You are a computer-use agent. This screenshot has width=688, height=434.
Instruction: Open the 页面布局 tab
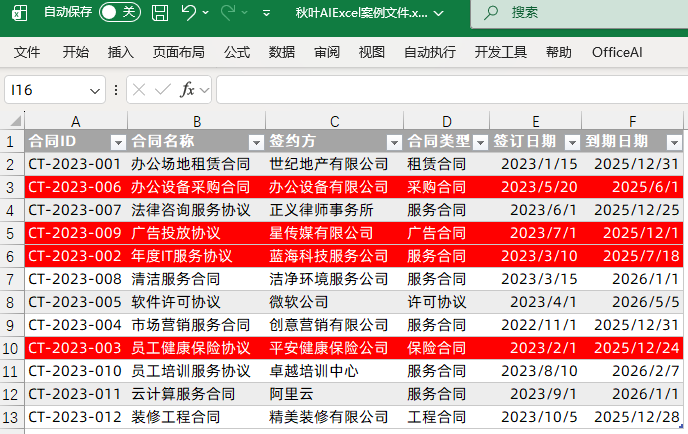[179, 52]
